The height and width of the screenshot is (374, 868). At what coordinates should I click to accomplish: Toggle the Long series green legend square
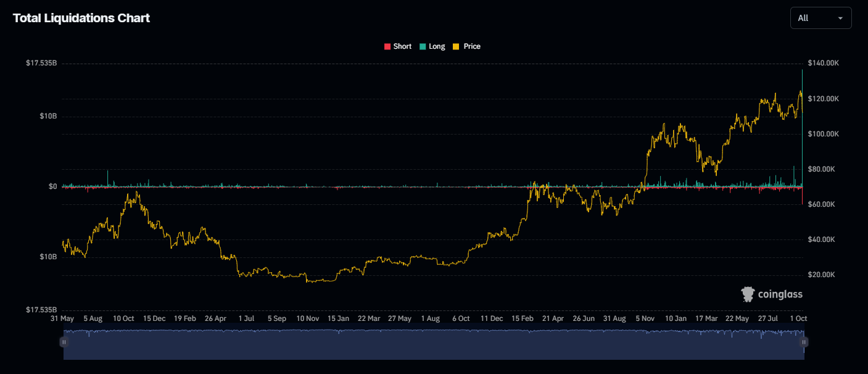pos(423,47)
